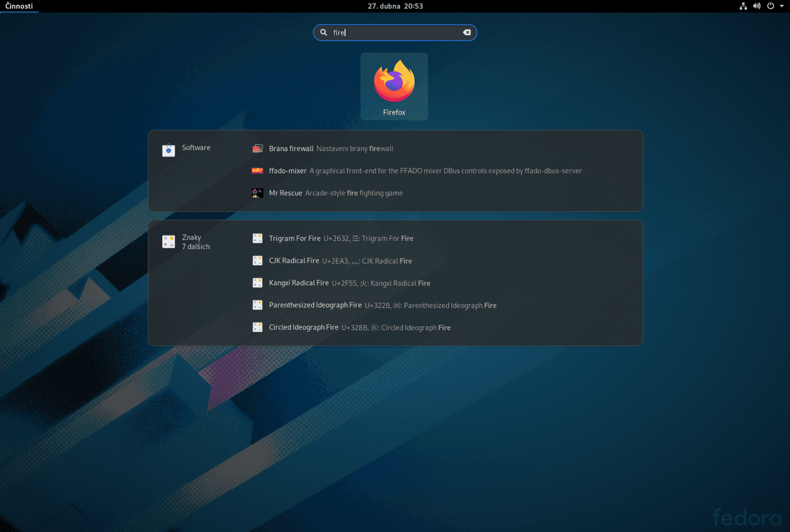Screen dimensions: 790x532
Task: Click inside the search input field
Action: [395, 33]
